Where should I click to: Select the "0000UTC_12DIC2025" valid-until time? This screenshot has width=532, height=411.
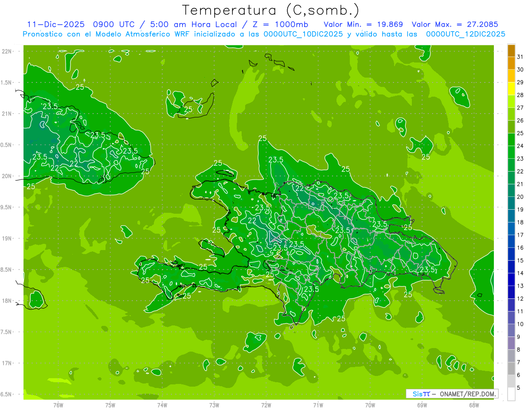[x=465, y=34]
